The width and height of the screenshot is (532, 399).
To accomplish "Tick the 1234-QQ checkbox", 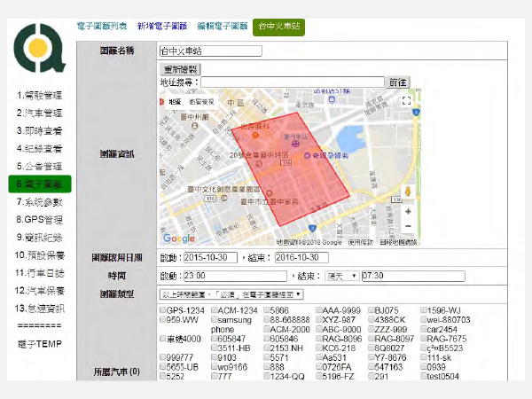I will click(267, 376).
